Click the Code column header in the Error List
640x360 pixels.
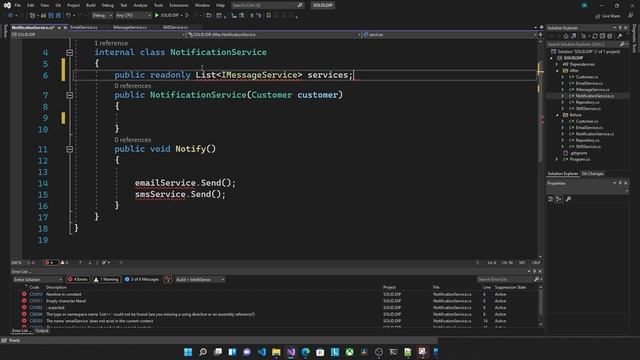[34, 287]
